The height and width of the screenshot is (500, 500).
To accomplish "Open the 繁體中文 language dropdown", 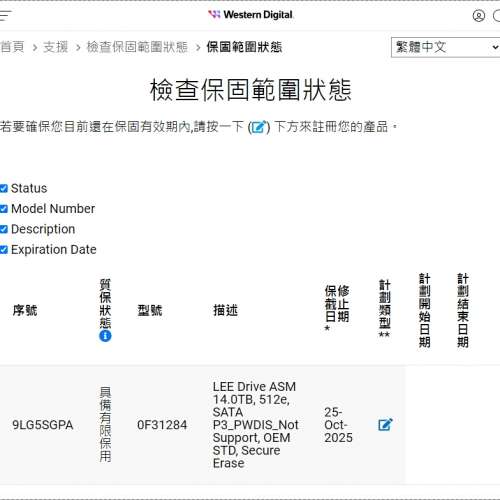I will 445,47.
